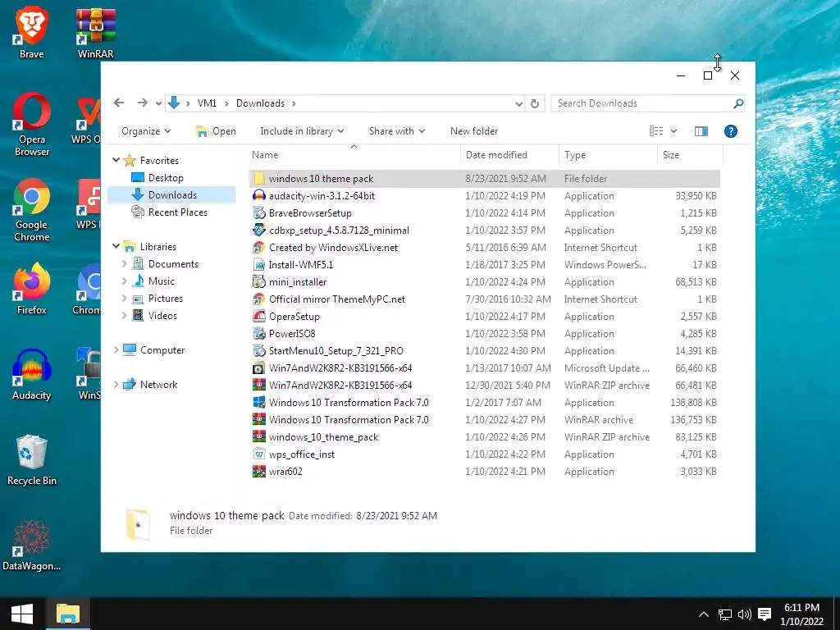Select audacity-win-3.1.2-64bit file icon
This screenshot has height=630, width=840.
tap(258, 195)
